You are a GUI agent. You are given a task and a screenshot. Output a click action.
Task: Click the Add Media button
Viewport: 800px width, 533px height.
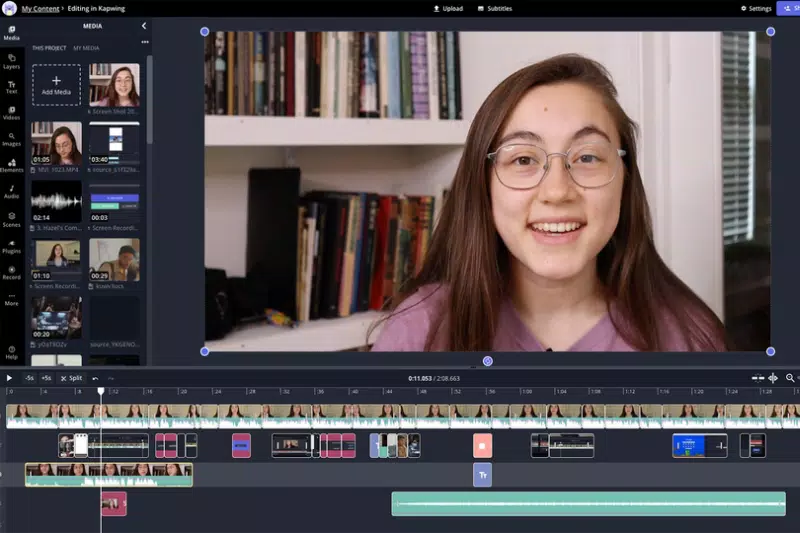tap(56, 85)
